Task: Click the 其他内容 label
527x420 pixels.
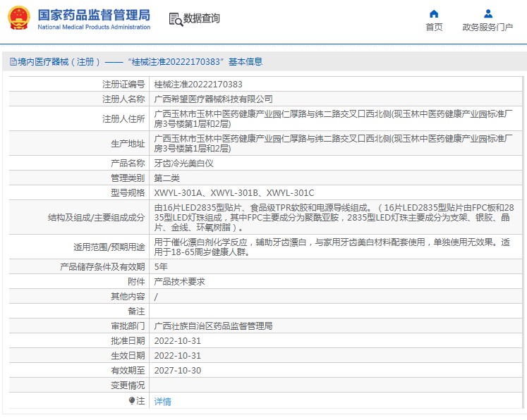Action: [128, 297]
